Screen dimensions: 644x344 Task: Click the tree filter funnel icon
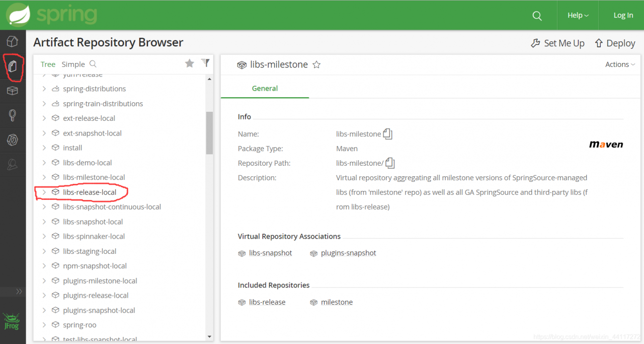click(x=205, y=62)
